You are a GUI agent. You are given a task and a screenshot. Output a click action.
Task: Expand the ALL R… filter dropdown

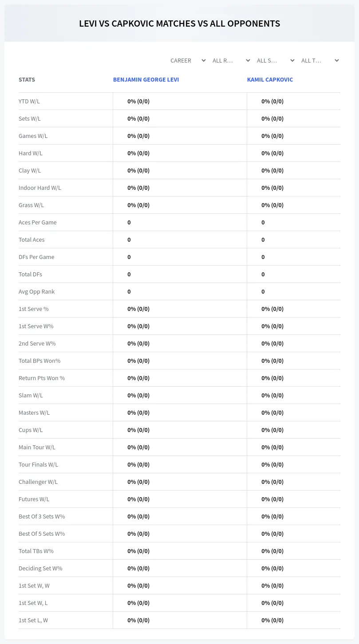[x=231, y=60]
